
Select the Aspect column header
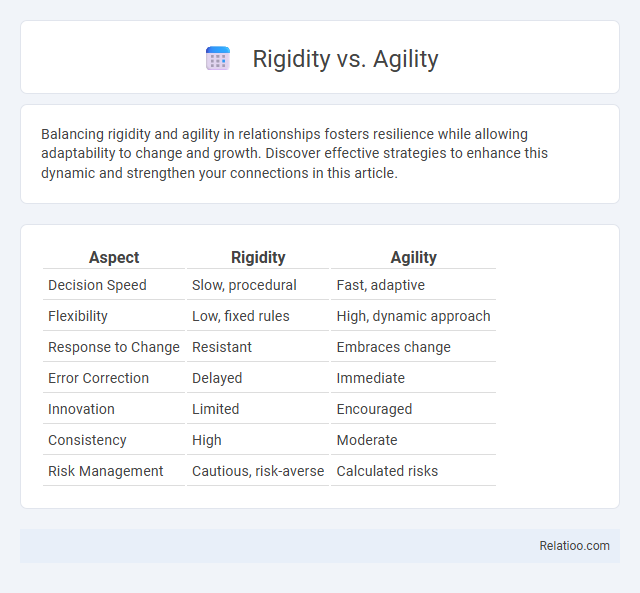pyautogui.click(x=114, y=258)
